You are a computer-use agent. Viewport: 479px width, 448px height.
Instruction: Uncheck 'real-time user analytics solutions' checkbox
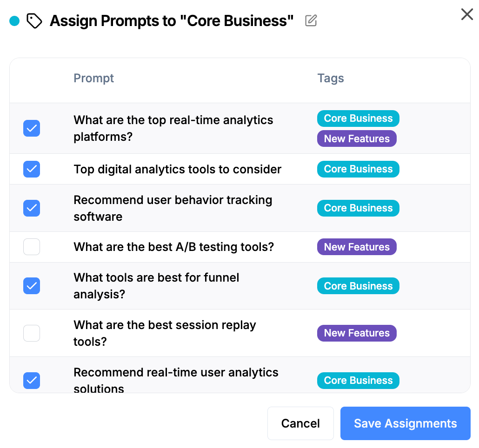(32, 381)
